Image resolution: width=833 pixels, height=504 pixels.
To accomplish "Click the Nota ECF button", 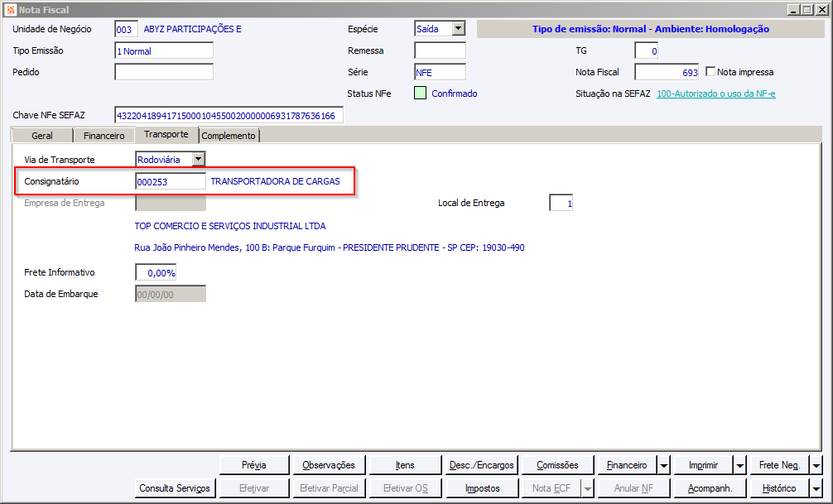I will click(x=551, y=488).
